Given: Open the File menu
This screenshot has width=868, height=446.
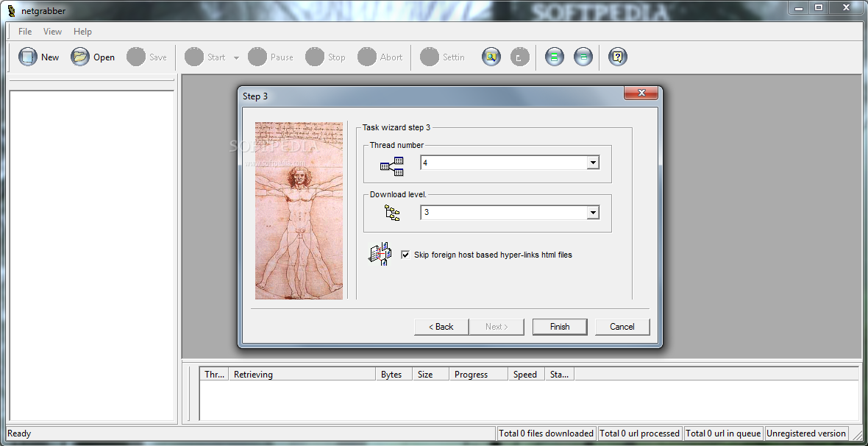Looking at the screenshot, I should 25,32.
